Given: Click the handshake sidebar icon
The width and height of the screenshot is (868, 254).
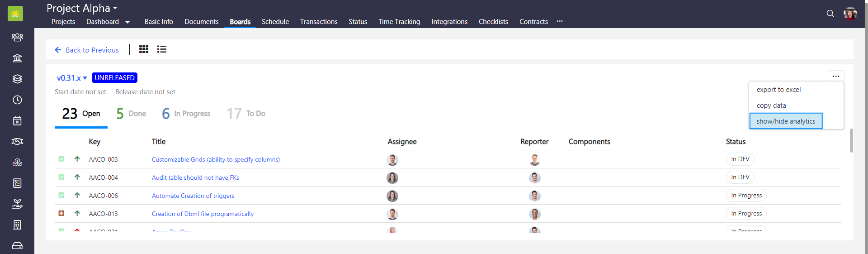Looking at the screenshot, I should pos(17,141).
